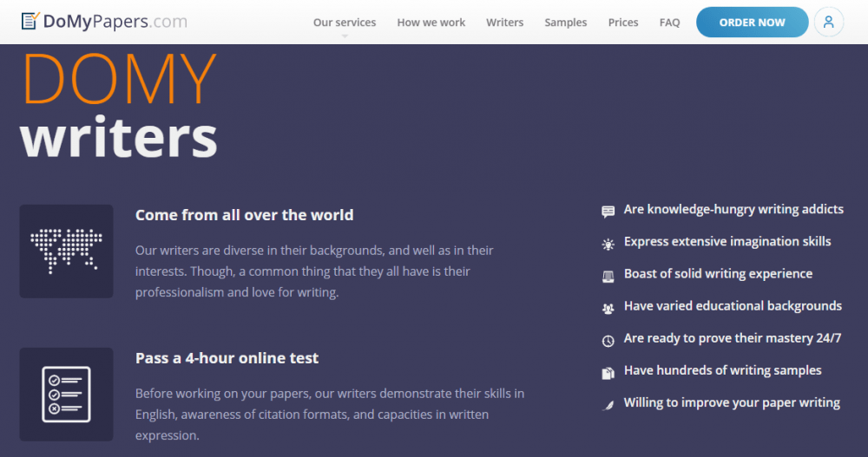Click the online test checklist icon

(67, 395)
